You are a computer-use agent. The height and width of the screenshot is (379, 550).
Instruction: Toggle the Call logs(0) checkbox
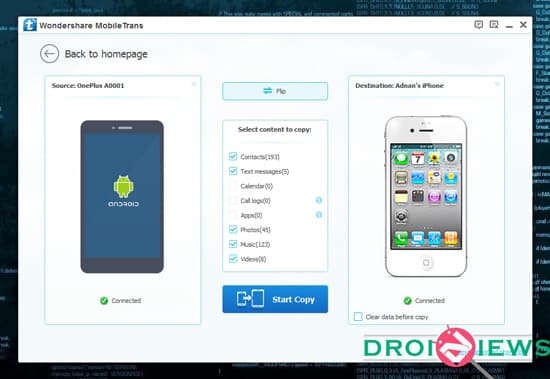point(233,200)
